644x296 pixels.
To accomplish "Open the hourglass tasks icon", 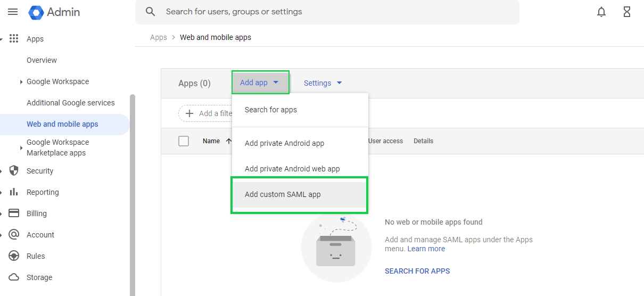I will [x=627, y=12].
